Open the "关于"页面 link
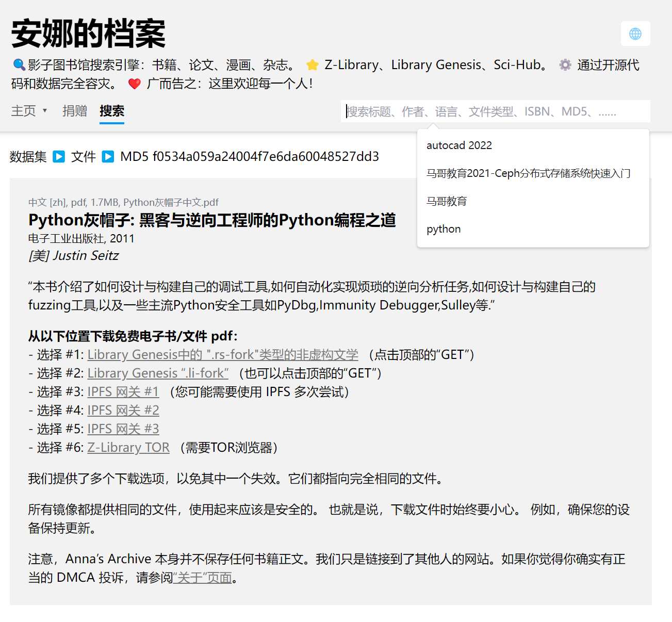 coord(203,578)
